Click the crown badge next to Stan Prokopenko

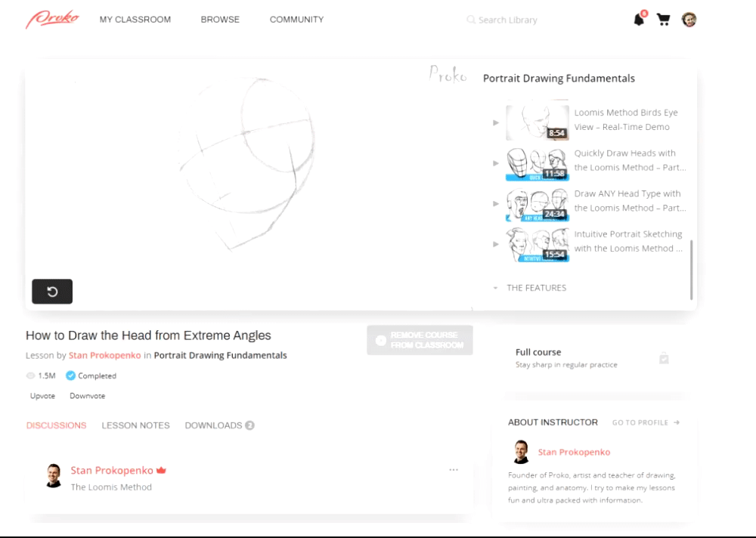click(161, 470)
